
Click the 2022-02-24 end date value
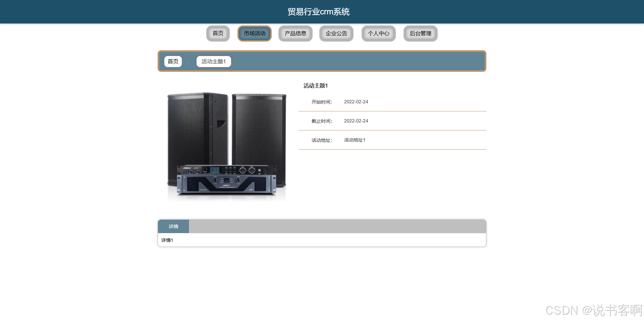pos(356,121)
